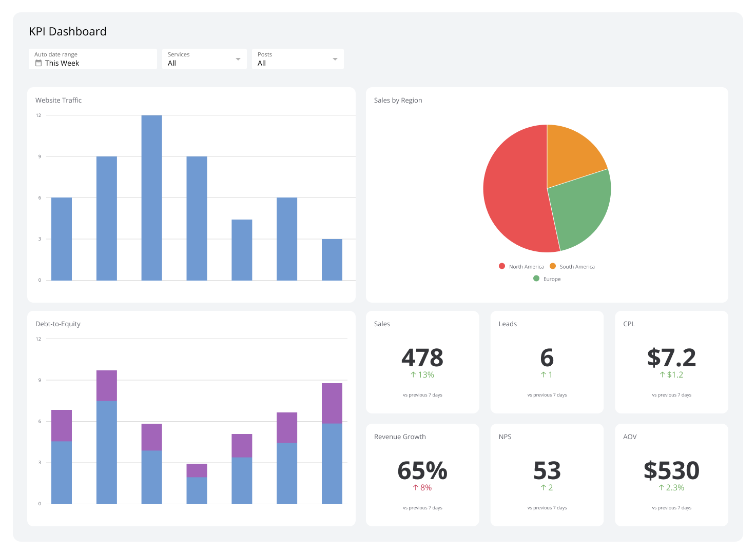Click the vs previous 7 days link on CPL card
This screenshot has height=554, width=756.
click(x=671, y=394)
